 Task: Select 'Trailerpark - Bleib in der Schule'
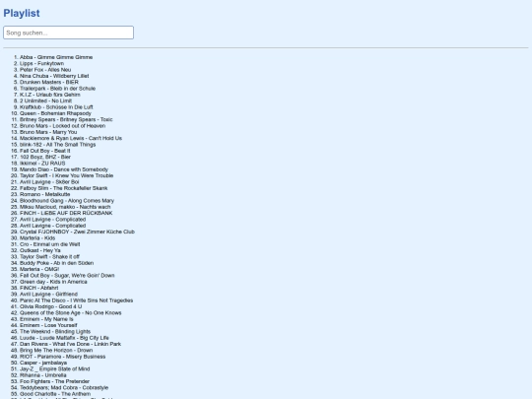(57, 89)
